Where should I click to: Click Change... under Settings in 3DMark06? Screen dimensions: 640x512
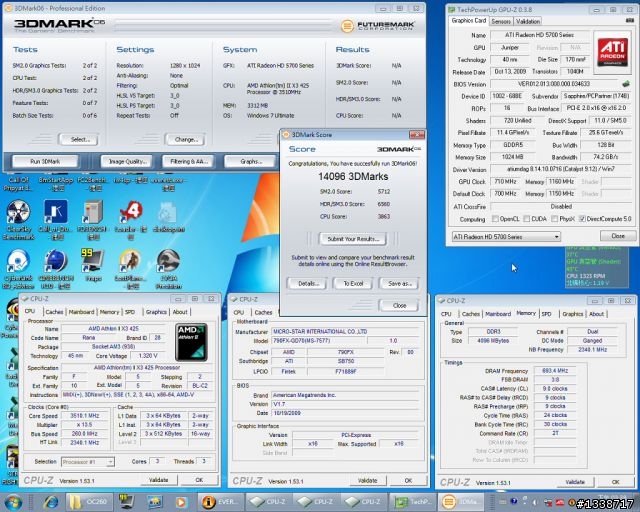pyautogui.click(x=186, y=140)
